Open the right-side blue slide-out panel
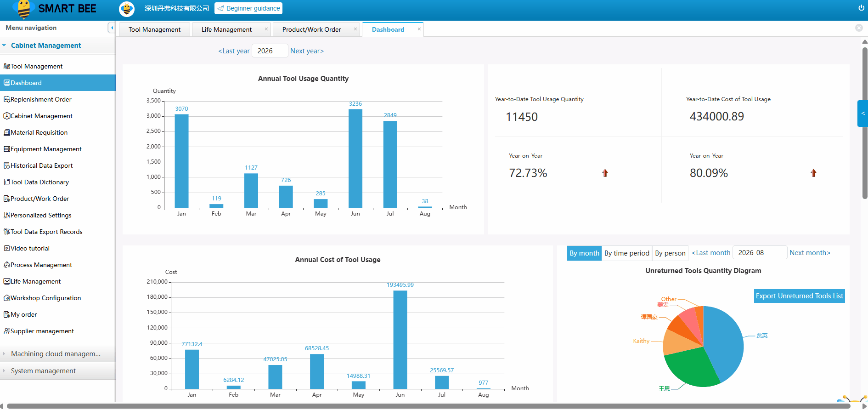Viewport: 868px width, 410px height. point(862,113)
